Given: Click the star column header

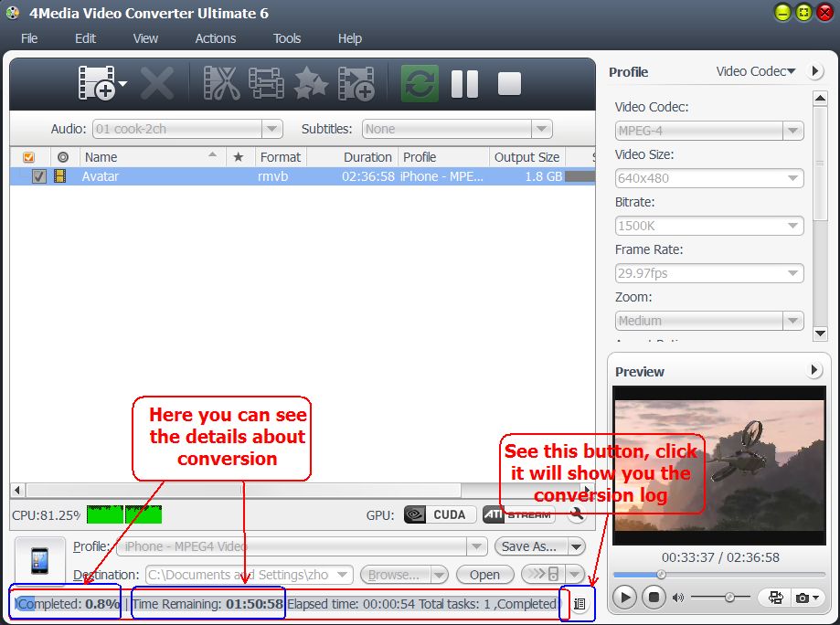Looking at the screenshot, I should (x=239, y=157).
